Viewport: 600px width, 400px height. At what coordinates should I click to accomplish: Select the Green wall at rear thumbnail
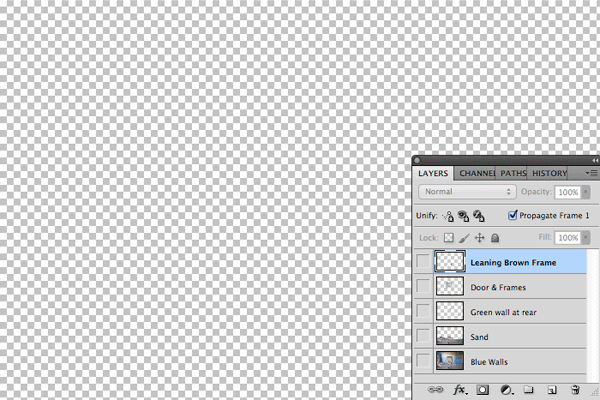click(x=450, y=311)
